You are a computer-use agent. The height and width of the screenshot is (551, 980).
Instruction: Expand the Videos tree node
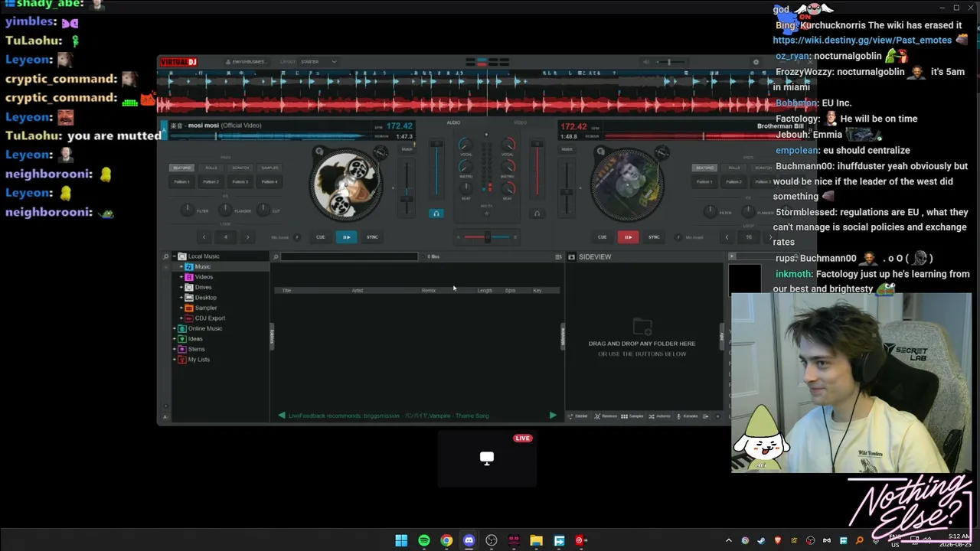[x=181, y=277]
